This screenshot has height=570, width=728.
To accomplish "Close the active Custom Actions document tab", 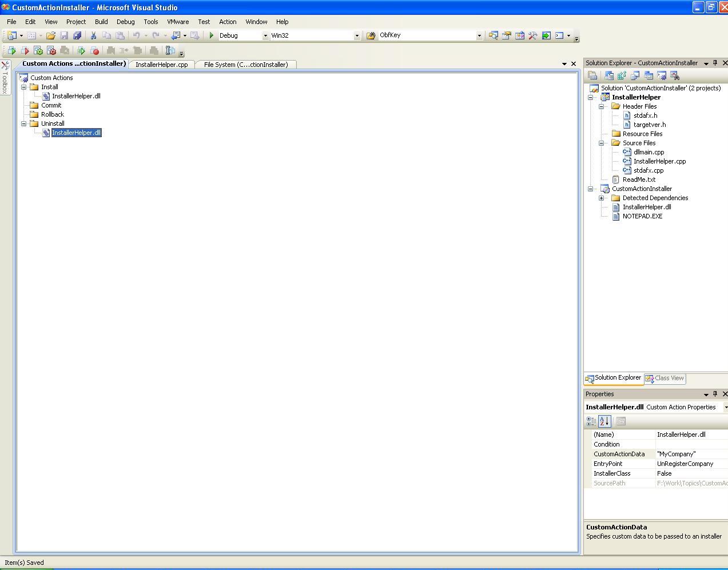I will [574, 63].
